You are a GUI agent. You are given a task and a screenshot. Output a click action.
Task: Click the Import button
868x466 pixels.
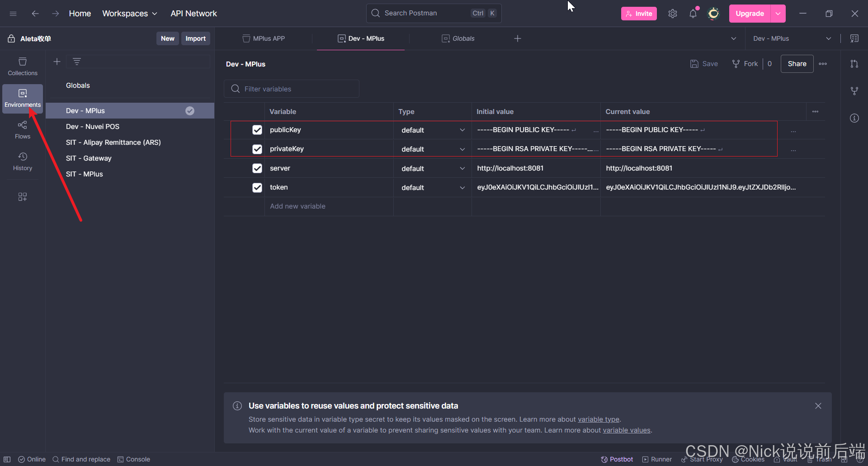tap(196, 38)
